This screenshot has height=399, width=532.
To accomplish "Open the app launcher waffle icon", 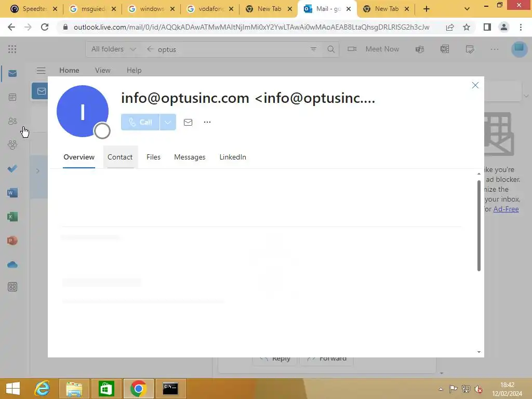I will click(x=12, y=49).
